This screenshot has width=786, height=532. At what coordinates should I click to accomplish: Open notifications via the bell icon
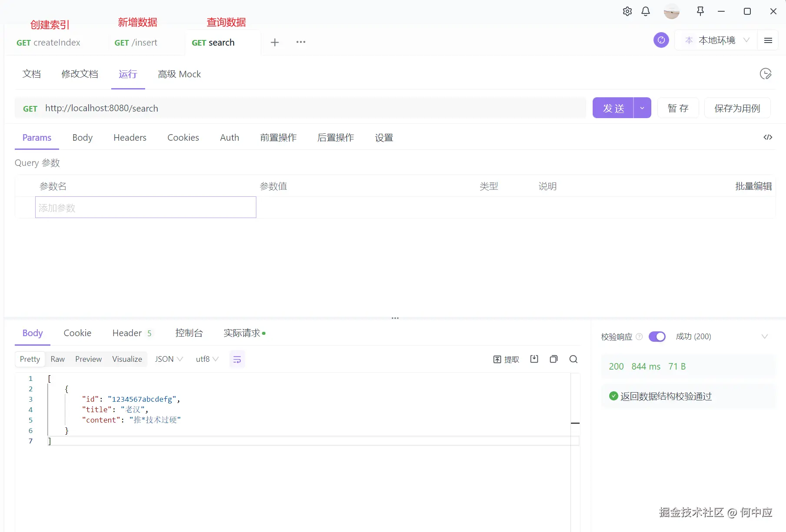pyautogui.click(x=645, y=11)
